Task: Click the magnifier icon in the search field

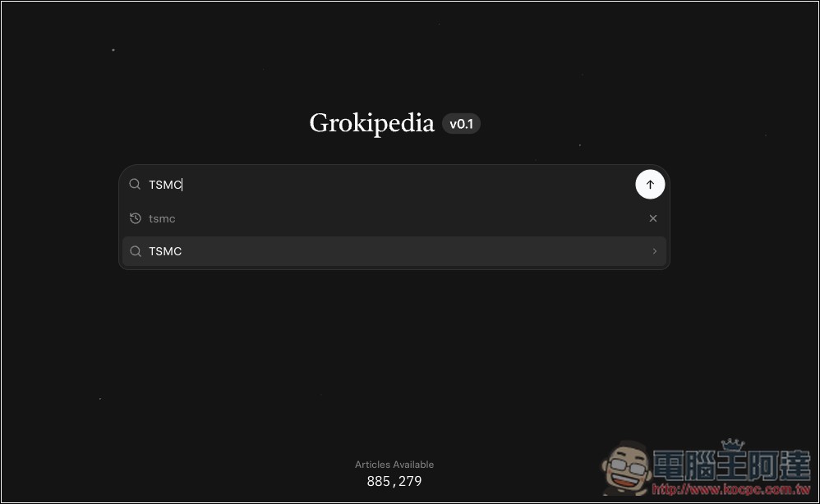Action: [x=136, y=185]
